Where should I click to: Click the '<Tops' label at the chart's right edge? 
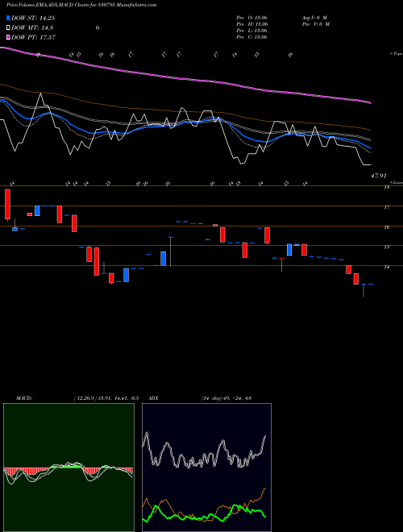[397, 54]
